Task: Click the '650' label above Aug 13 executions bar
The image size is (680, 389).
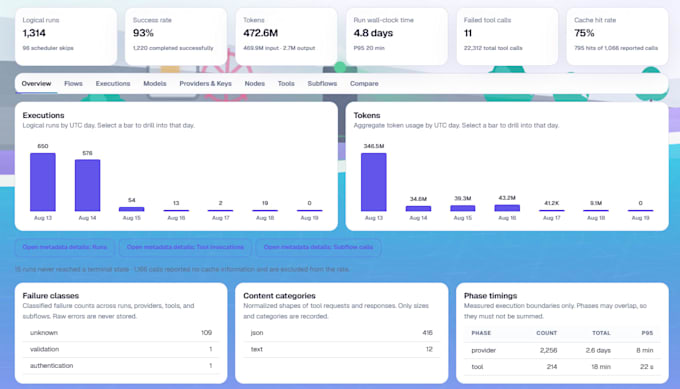Action: point(43,146)
